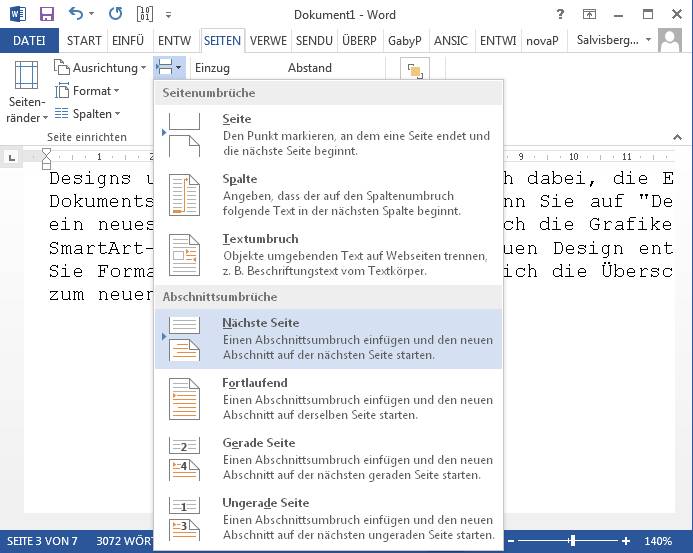Switch to the ENTW ribbon tab

click(174, 41)
